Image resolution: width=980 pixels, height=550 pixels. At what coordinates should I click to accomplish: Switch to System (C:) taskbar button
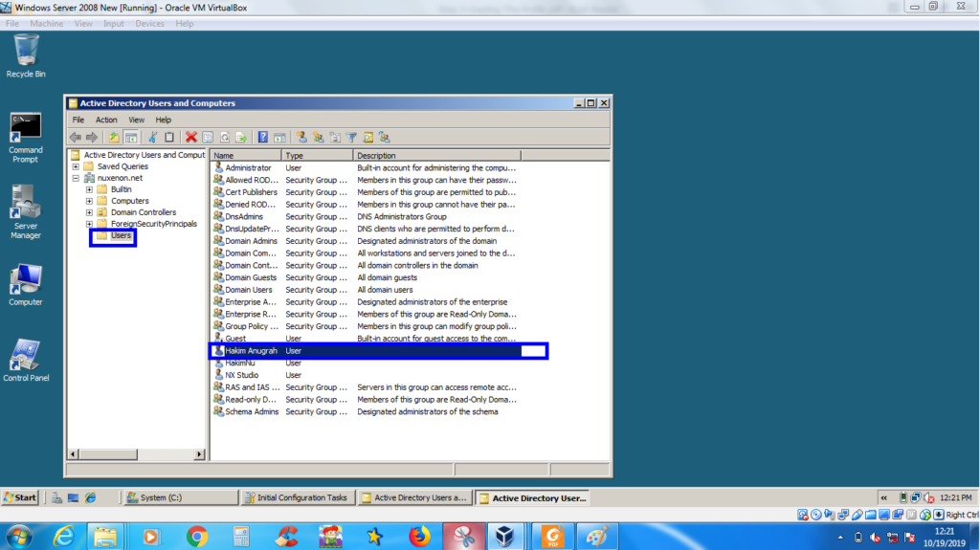click(180, 497)
